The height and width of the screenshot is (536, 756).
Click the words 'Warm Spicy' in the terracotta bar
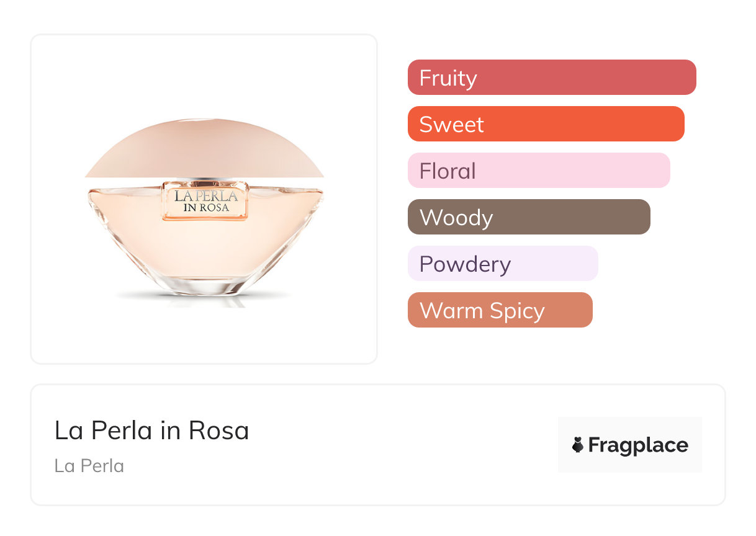(x=482, y=311)
